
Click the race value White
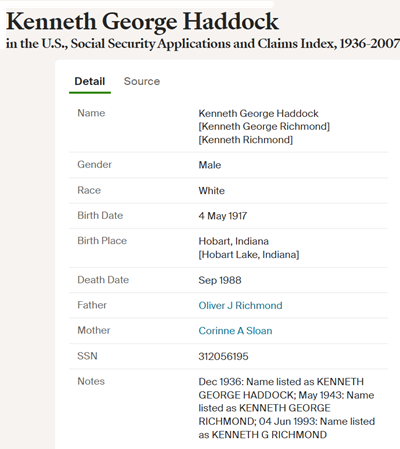coord(212,191)
